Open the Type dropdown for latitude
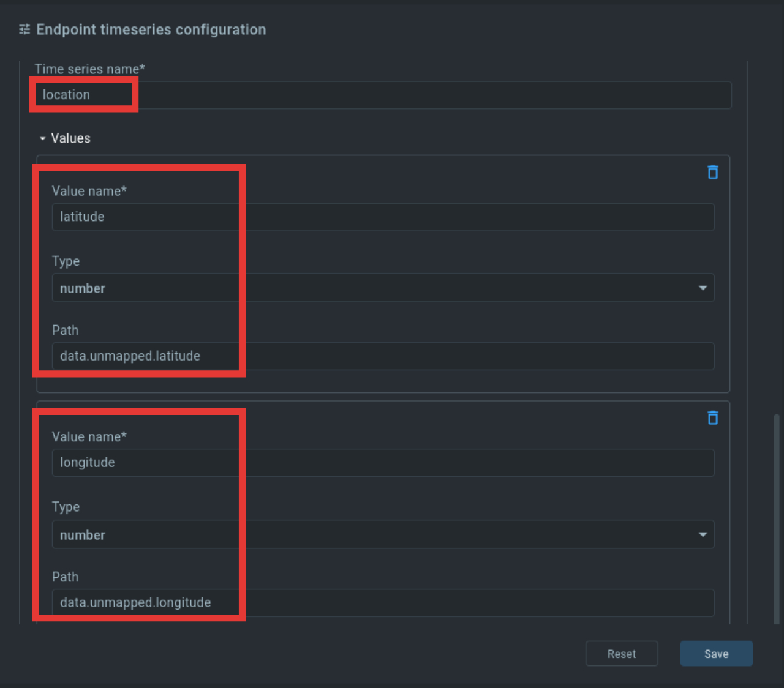Screen dimensions: 784x688 coord(383,288)
